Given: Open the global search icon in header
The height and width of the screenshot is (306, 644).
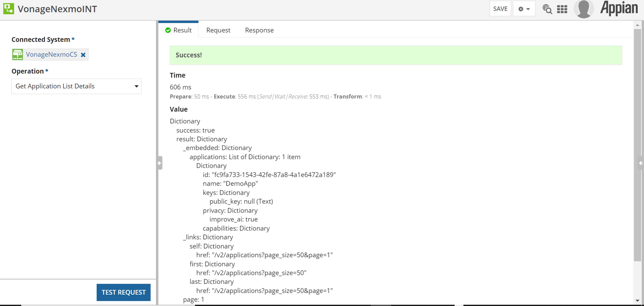Looking at the screenshot, I should coord(547,9).
